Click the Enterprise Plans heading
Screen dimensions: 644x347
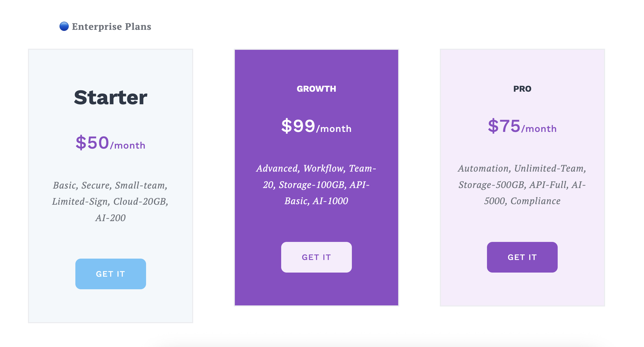point(111,27)
